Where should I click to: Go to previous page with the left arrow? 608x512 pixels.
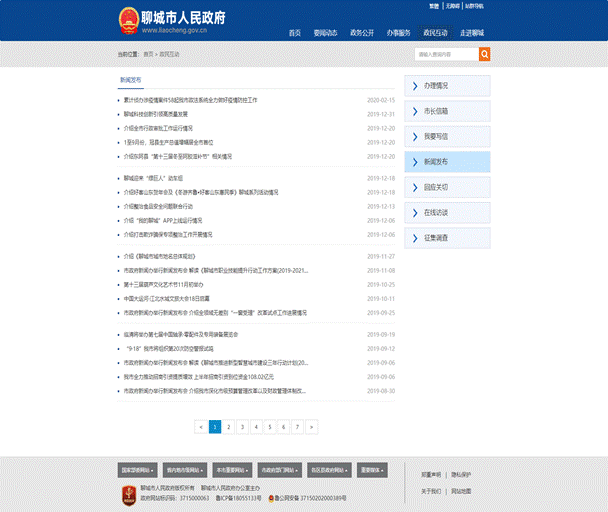pos(201,427)
